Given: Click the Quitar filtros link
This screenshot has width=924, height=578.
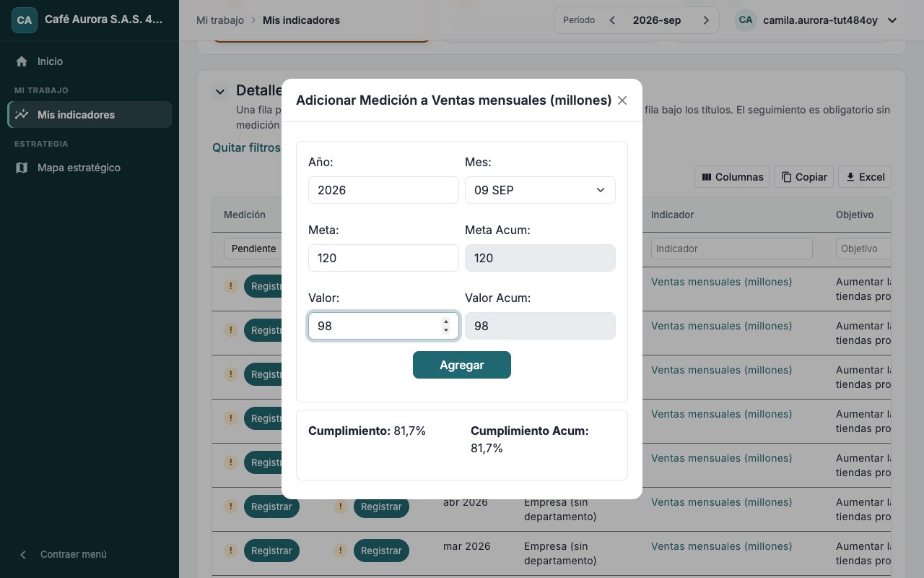Looking at the screenshot, I should (246, 147).
